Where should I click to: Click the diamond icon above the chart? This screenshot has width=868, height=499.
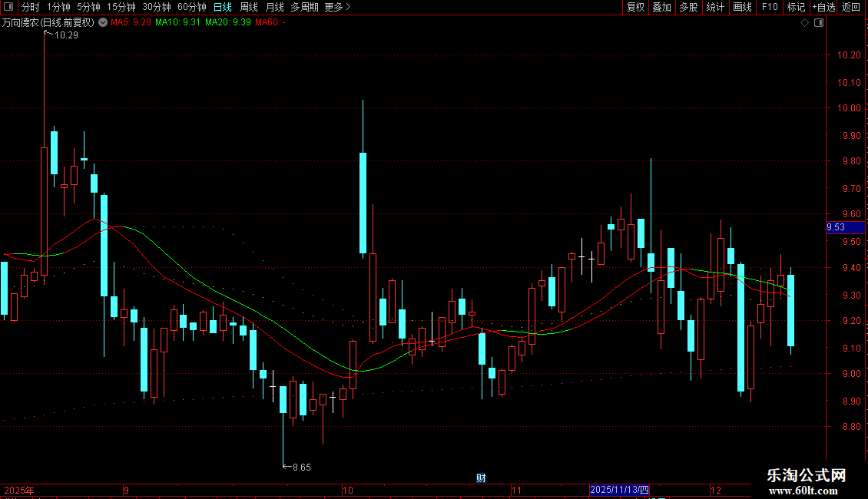pos(805,23)
